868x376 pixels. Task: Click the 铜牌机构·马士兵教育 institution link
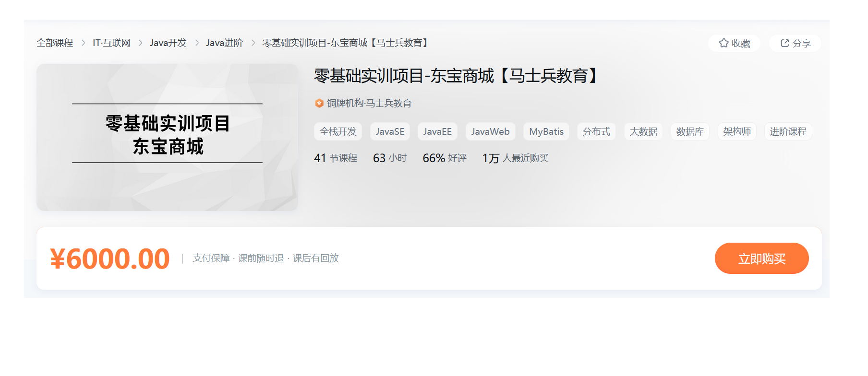tap(369, 103)
